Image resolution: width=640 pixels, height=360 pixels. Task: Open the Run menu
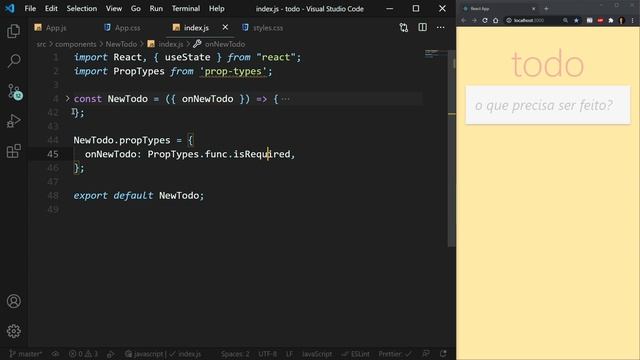pyautogui.click(x=156, y=8)
